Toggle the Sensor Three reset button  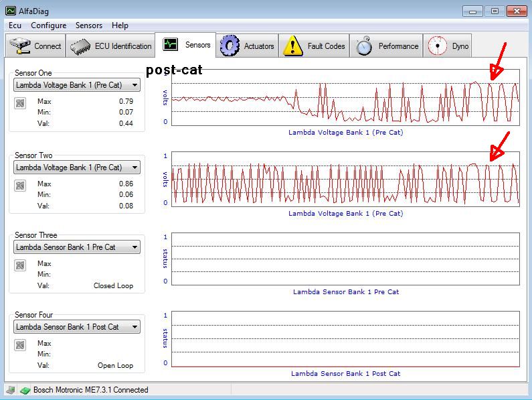pyautogui.click(x=20, y=265)
